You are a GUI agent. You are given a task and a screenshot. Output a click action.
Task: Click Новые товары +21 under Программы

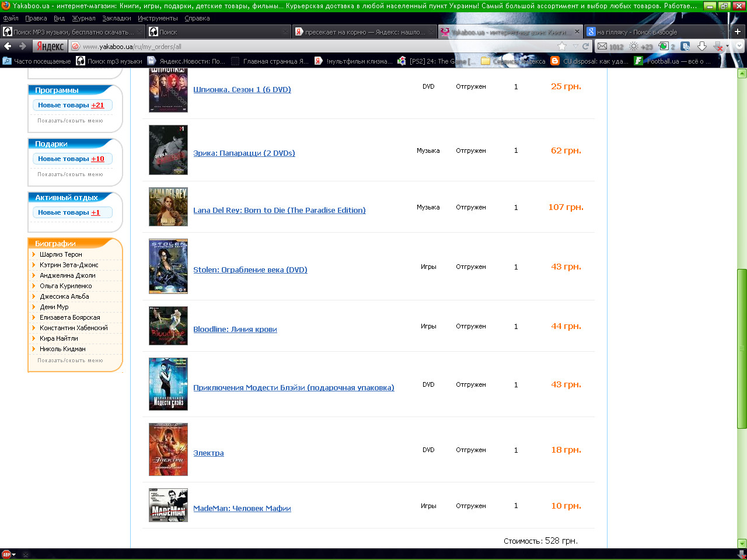point(71,105)
